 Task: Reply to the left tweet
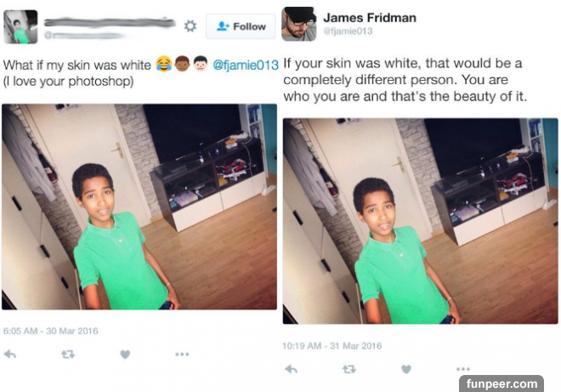point(10,355)
